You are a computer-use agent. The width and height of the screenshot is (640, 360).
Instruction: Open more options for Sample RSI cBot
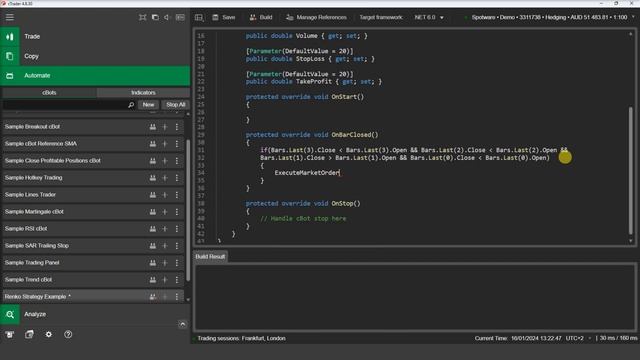click(x=177, y=229)
